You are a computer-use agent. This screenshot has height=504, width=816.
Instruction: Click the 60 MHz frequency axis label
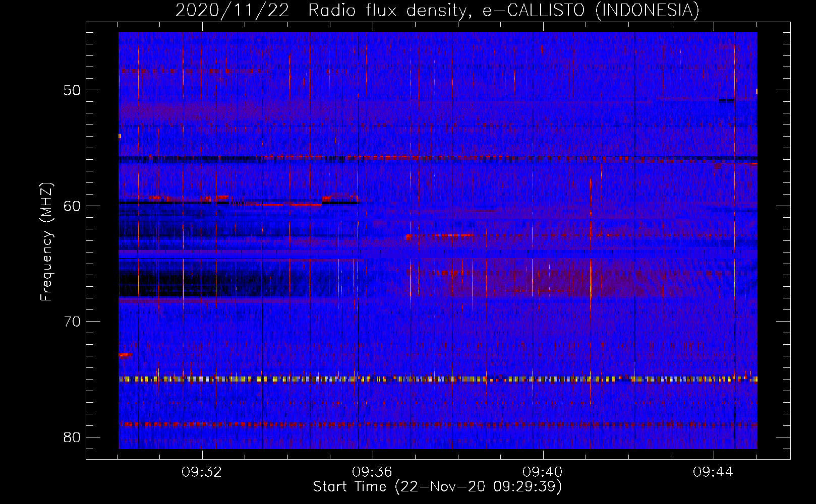[73, 206]
